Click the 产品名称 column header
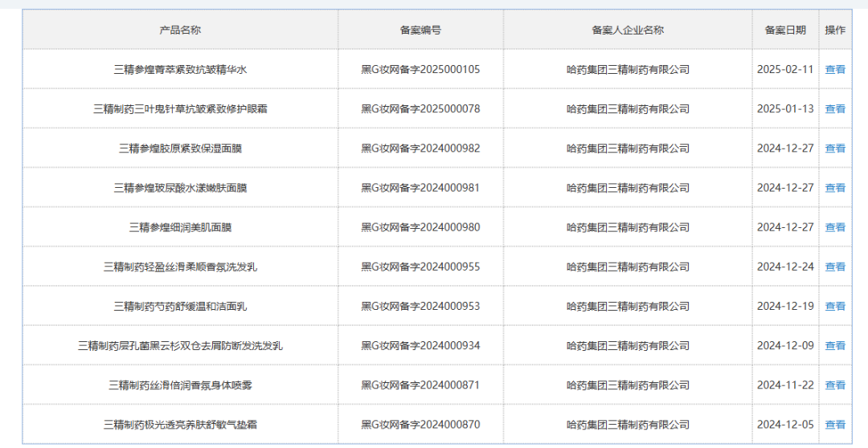This screenshot has height=448, width=868. point(180,31)
